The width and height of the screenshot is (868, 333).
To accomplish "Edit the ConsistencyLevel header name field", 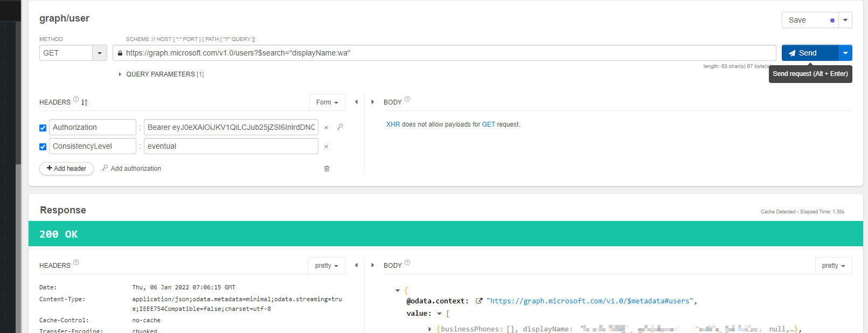I will (92, 146).
